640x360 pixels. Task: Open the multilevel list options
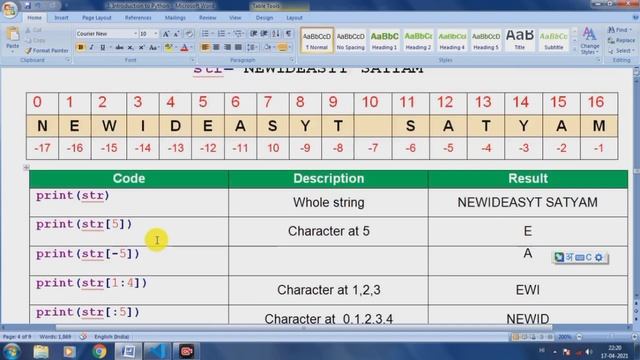[238, 34]
